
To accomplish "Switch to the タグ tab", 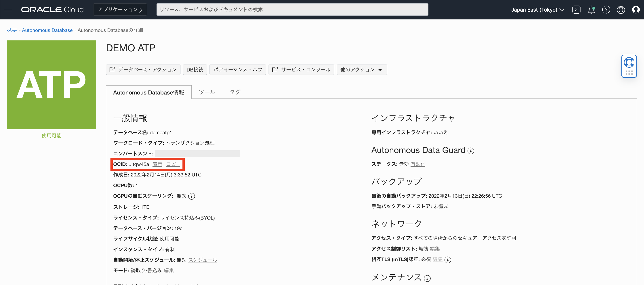I will 235,92.
